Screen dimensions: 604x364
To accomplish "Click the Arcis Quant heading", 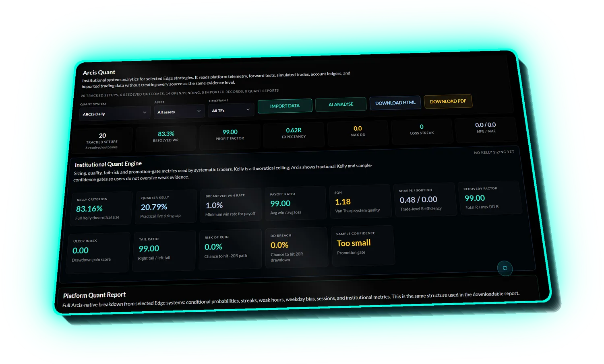I will (99, 72).
